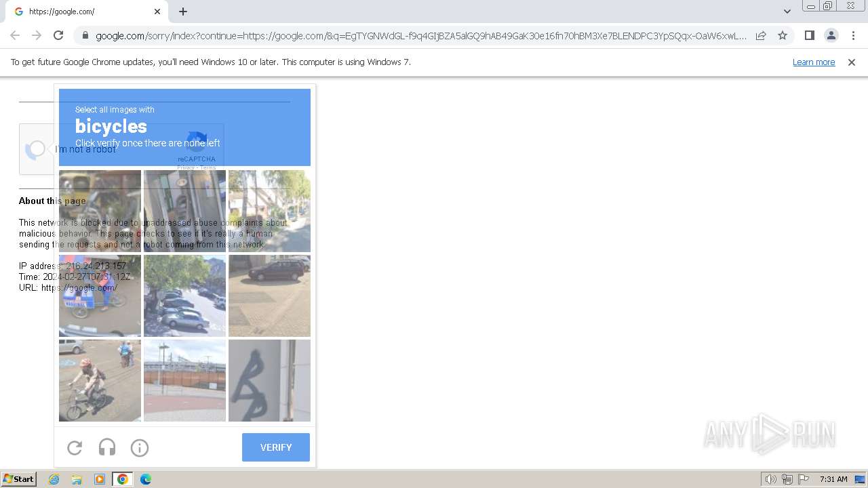This screenshot has width=868, height=488.
Task: Open Chrome side panel icon
Action: [x=809, y=35]
